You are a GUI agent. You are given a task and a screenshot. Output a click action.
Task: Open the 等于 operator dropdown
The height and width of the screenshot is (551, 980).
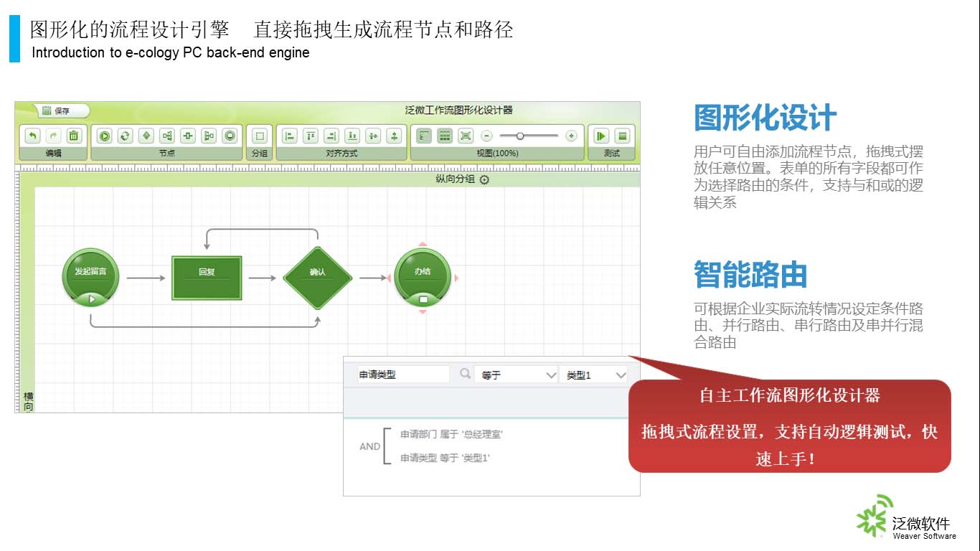(x=516, y=375)
